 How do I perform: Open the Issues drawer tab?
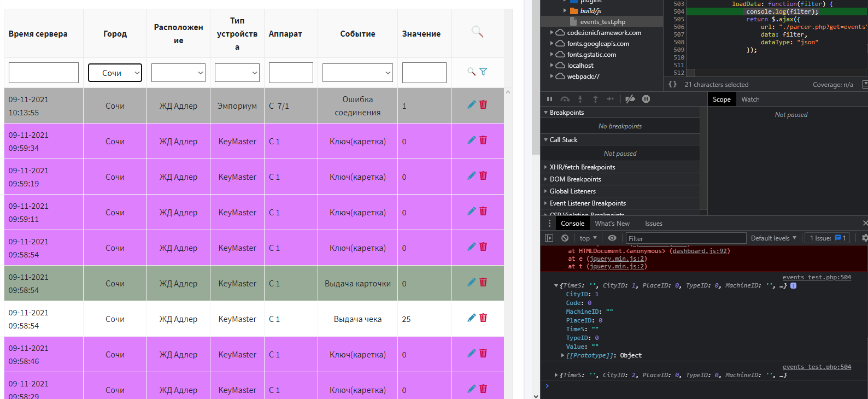(x=653, y=223)
